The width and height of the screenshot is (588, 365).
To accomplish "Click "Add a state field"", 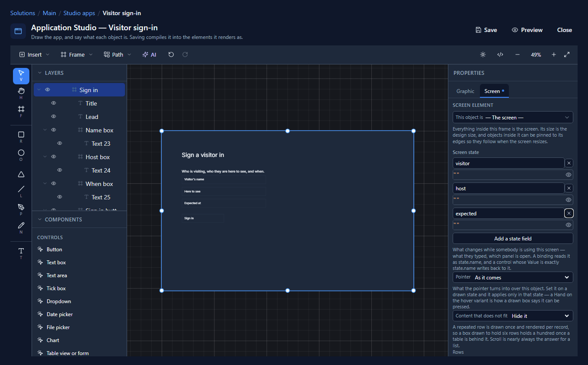I will [513, 238].
